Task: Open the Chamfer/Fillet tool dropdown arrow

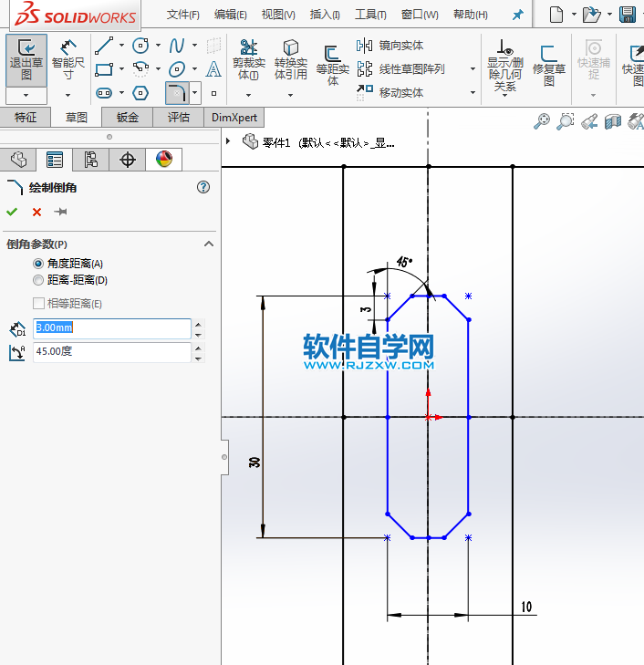Action: [194, 92]
